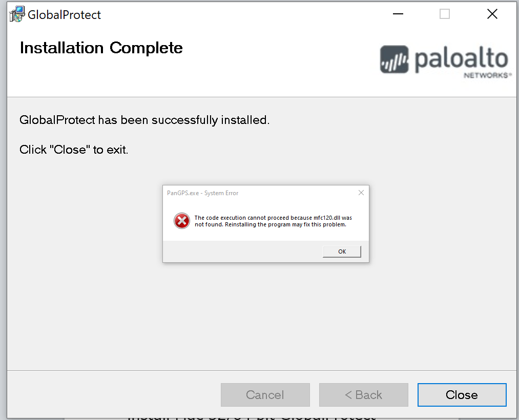The image size is (519, 420).
Task: Click the red error X icon in dialog
Action: [182, 221]
